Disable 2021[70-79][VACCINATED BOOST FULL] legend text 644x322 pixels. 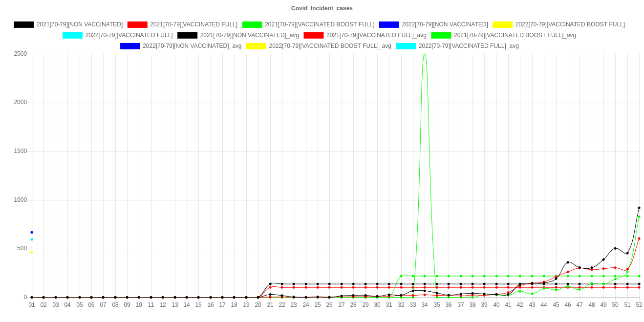[320, 24]
